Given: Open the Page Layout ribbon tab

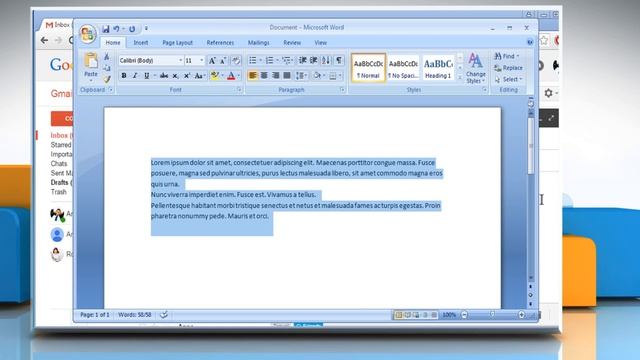Looking at the screenshot, I should [177, 42].
